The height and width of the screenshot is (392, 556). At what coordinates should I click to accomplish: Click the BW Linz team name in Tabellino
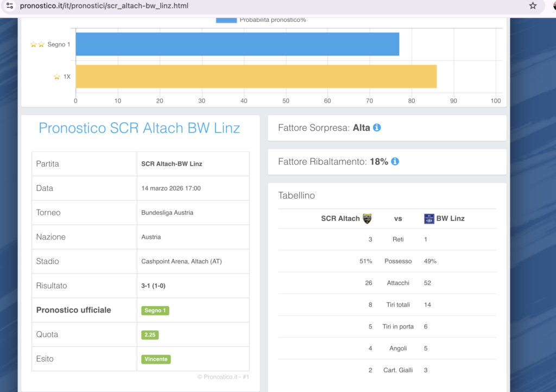451,218
